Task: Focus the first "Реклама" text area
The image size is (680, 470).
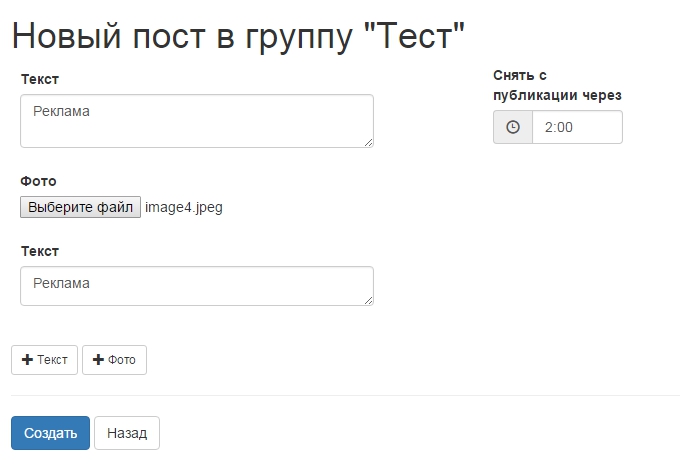Action: click(x=196, y=121)
